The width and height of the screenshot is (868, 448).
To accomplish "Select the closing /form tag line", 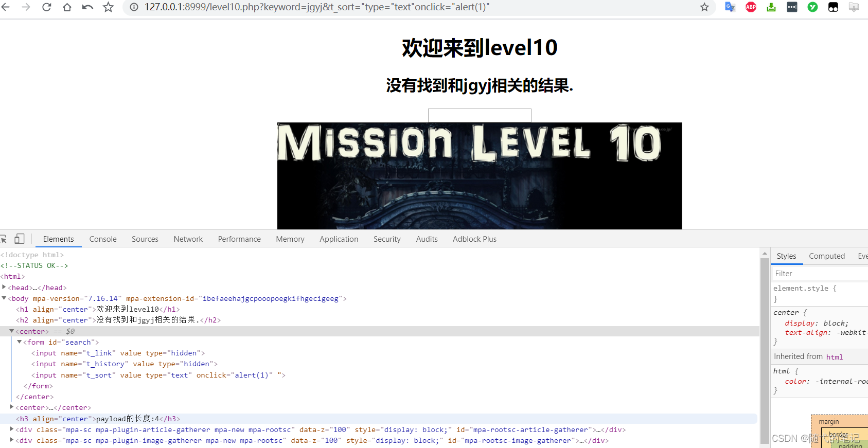I will pos(38,386).
